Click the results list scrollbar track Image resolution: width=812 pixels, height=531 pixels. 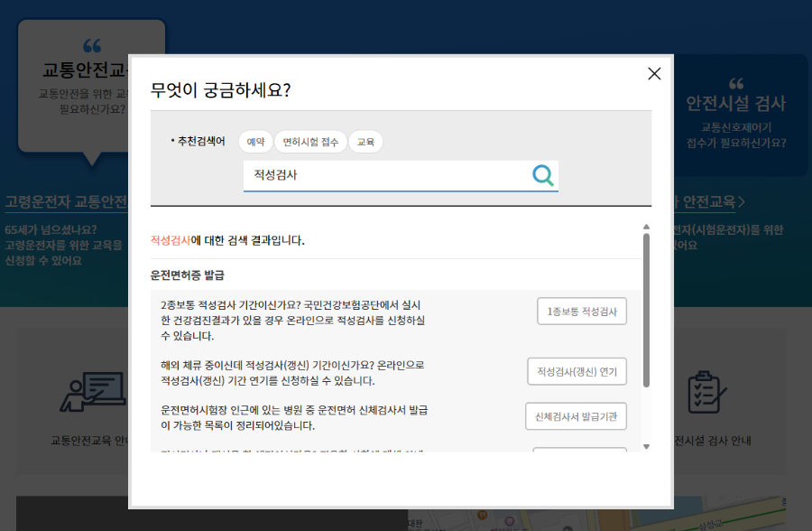point(645,334)
